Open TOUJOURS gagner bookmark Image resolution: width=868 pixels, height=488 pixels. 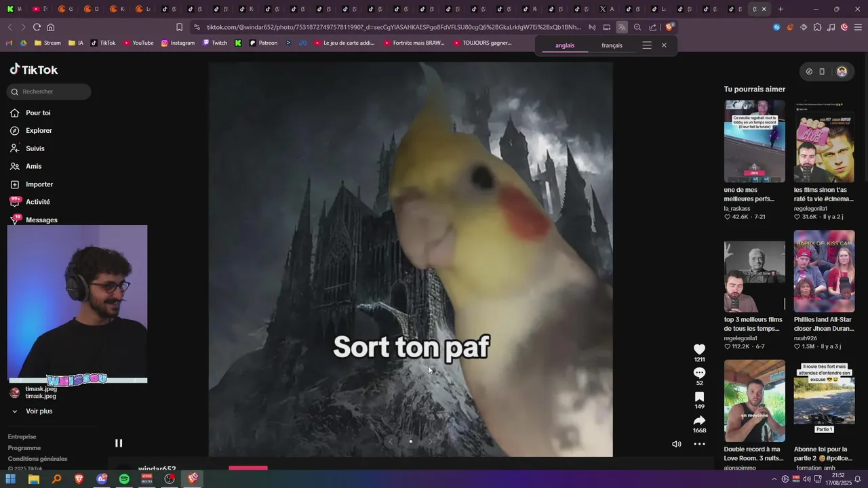[x=482, y=43]
